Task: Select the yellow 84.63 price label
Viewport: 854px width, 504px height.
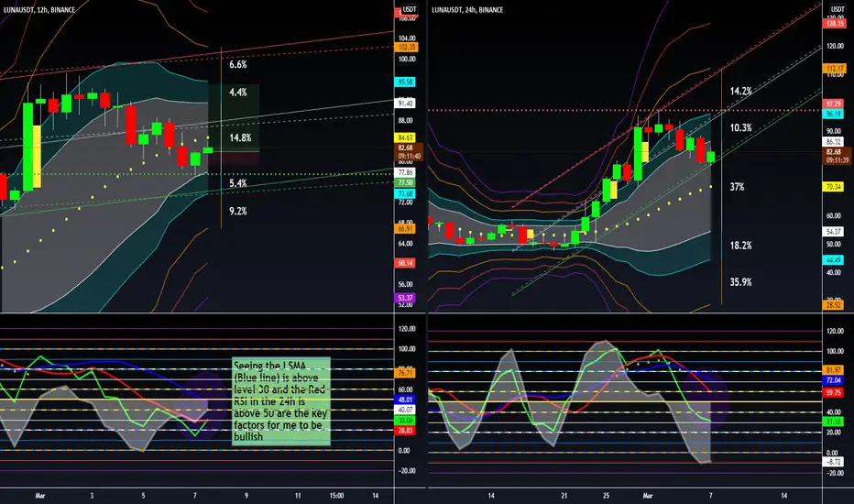Action: point(406,137)
